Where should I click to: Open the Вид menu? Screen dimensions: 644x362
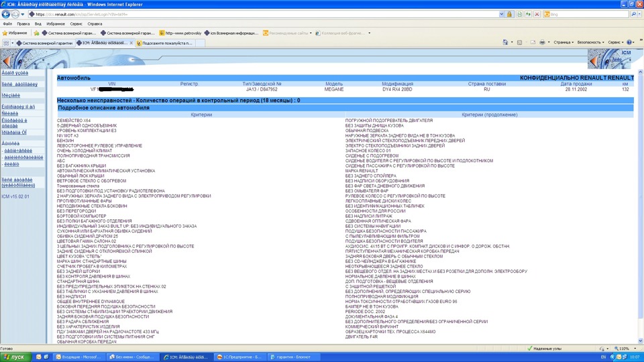pyautogui.click(x=38, y=24)
